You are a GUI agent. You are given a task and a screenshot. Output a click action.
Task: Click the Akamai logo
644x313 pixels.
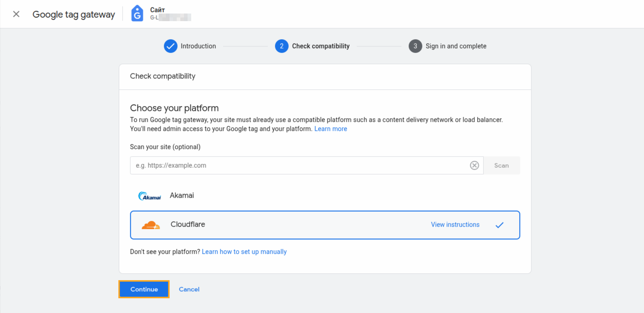(150, 196)
